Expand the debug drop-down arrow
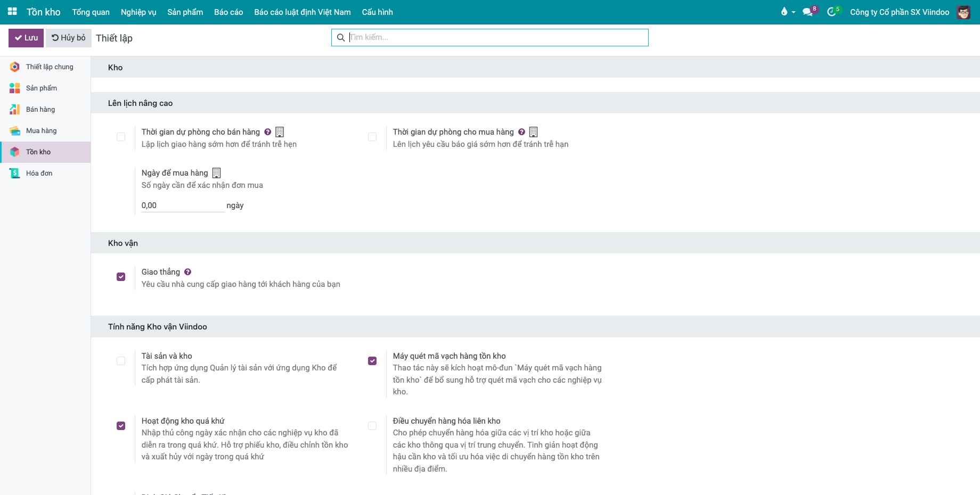Viewport: 980px width, 495px height. click(x=794, y=12)
